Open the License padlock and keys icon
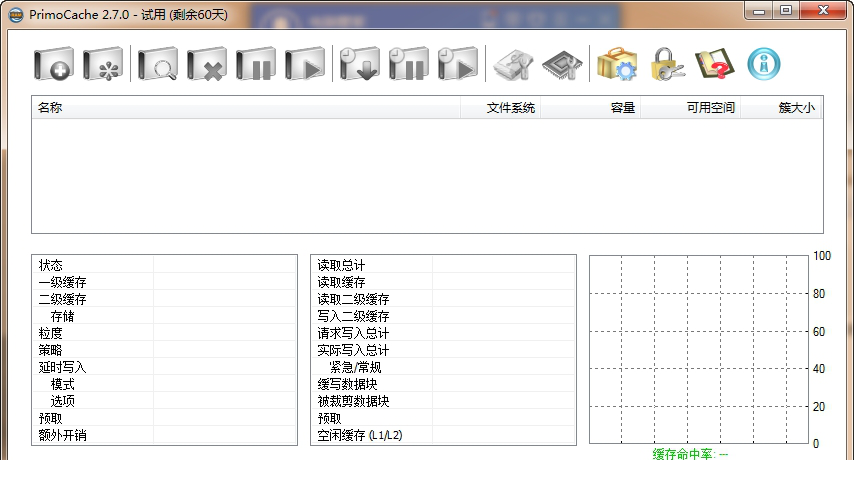The width and height of the screenshot is (854, 478). 667,64
